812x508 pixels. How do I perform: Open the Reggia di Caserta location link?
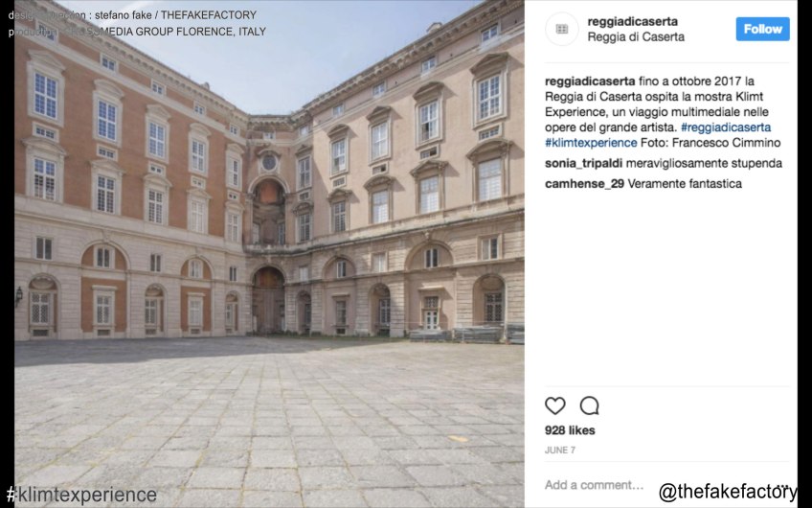pos(636,36)
